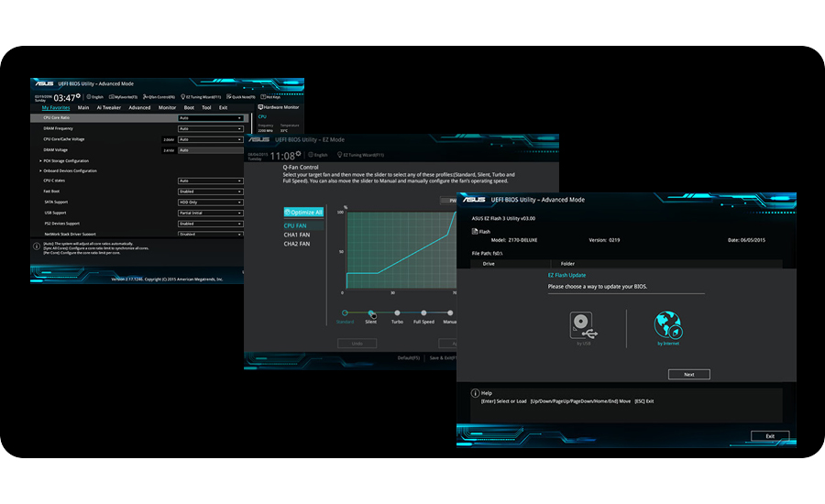Open the Tool tab
825x504 pixels.
click(206, 107)
